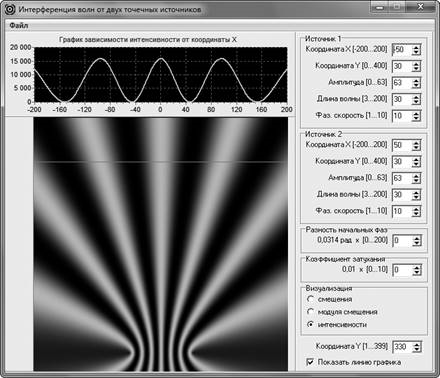Select the смещения visualization radio button

310,299
